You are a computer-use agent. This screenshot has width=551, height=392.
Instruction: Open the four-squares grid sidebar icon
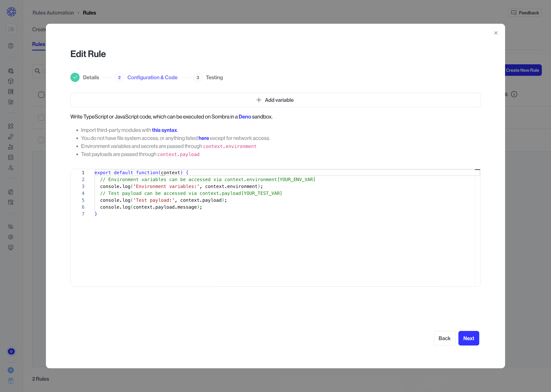click(x=11, y=102)
